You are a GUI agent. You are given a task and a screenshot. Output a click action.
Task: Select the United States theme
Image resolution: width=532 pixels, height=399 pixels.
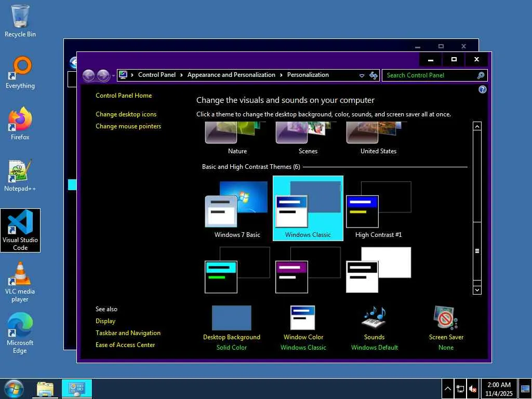tap(378, 139)
